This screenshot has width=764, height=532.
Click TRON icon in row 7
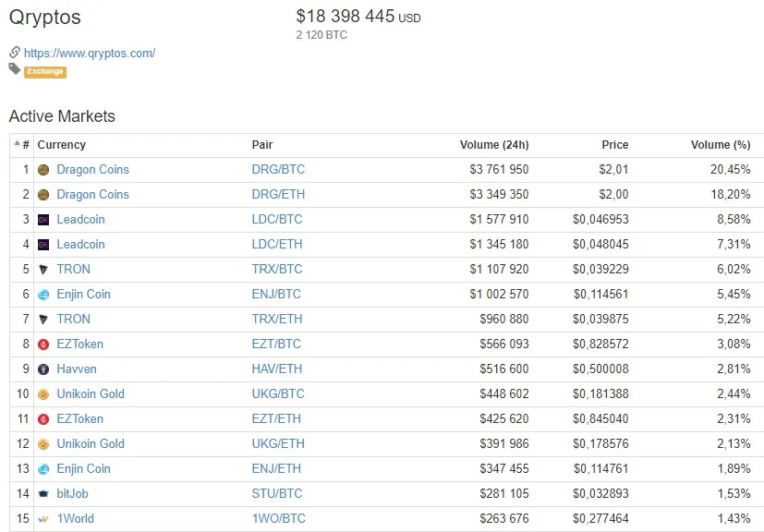coord(43,320)
